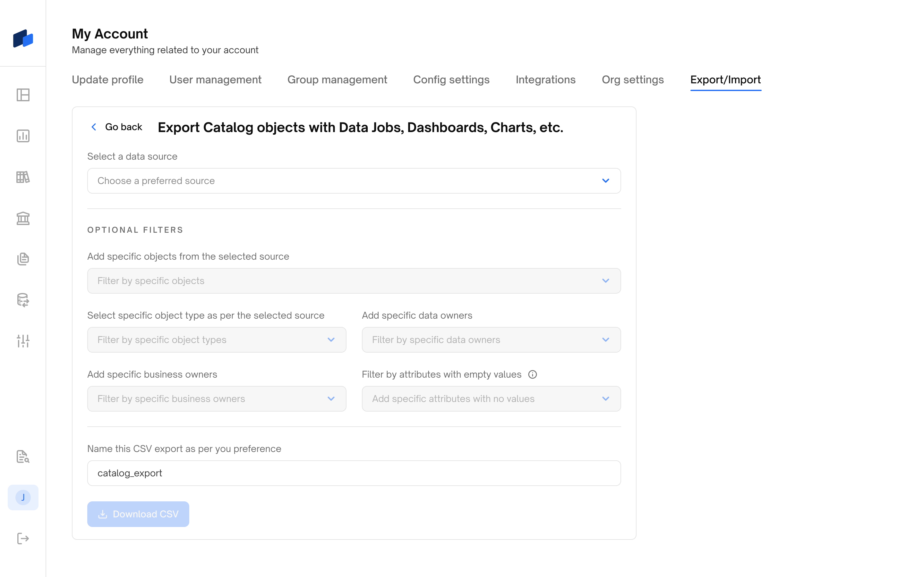Click the catalog_export name input field
The width and height of the screenshot is (924, 577).
pos(354,473)
